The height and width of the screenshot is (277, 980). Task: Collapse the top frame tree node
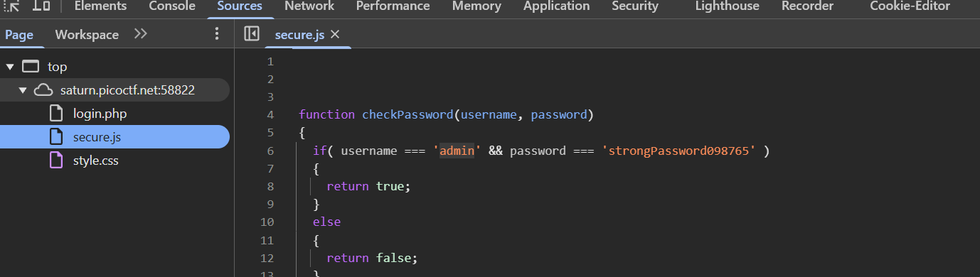coord(10,67)
